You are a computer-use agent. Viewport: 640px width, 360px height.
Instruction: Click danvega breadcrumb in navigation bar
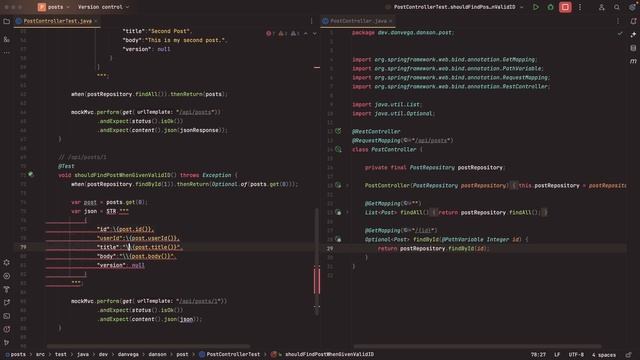(x=128, y=354)
